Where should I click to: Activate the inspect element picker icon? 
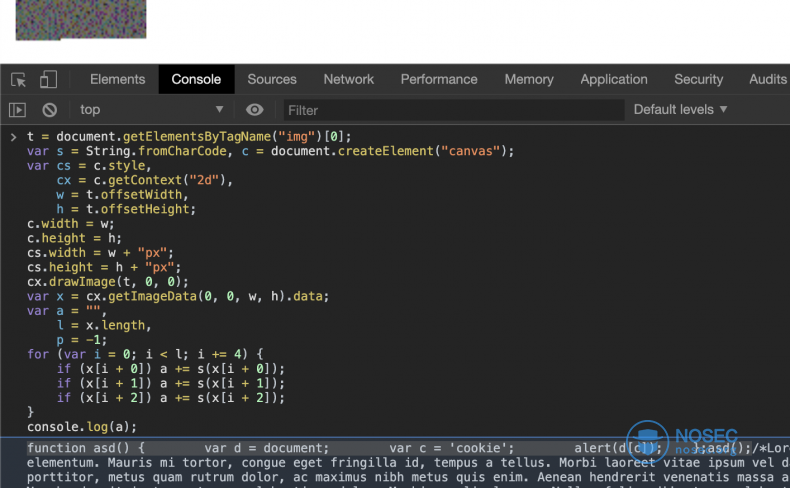[x=19, y=80]
